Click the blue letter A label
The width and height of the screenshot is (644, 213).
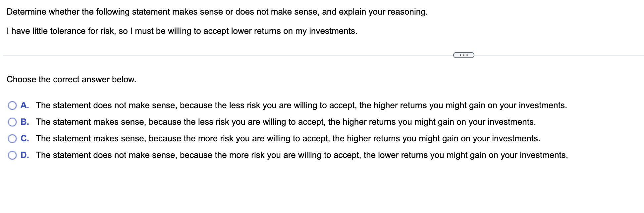[x=24, y=106]
